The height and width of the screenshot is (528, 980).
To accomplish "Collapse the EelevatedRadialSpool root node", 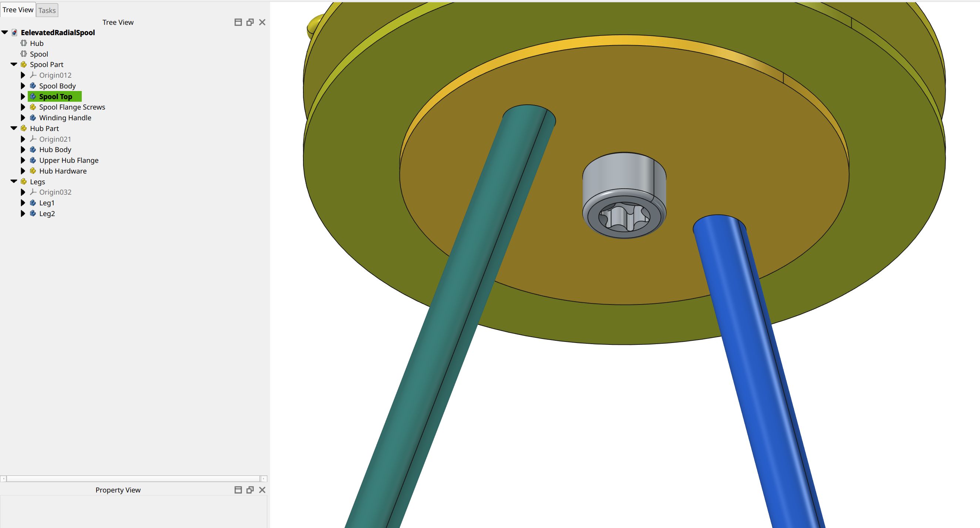I will point(4,32).
